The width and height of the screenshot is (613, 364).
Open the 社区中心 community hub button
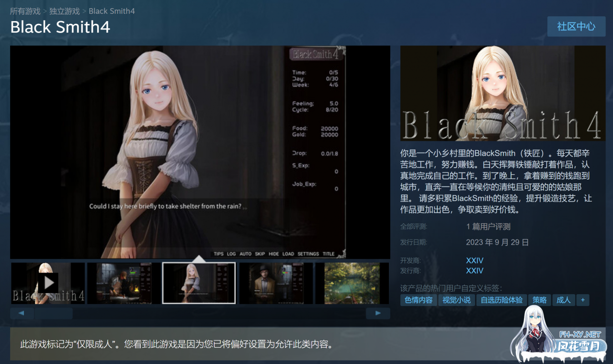576,26
